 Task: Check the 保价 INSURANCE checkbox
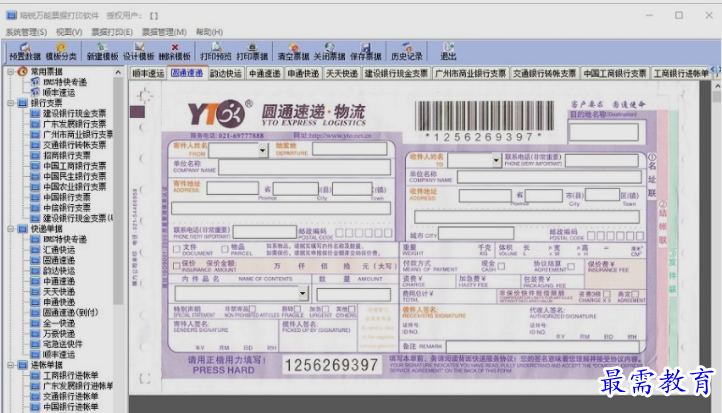[176, 266]
